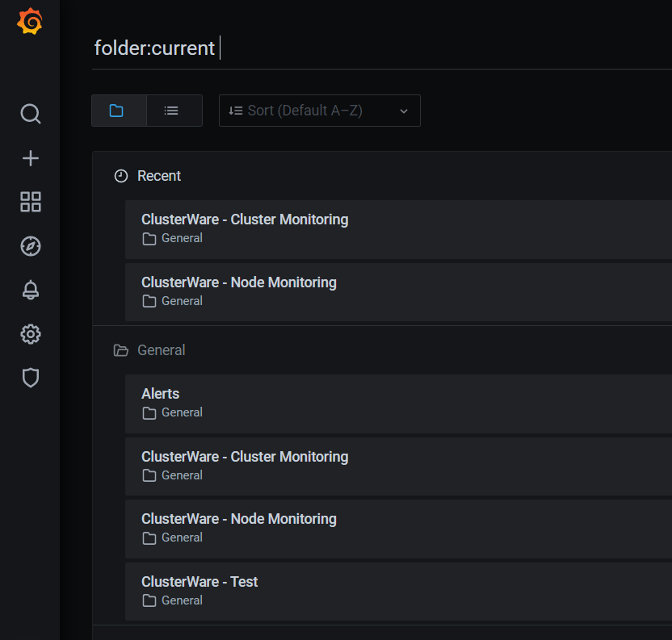Open the Sort (Default A–Z) dropdown
672x640 pixels.
pyautogui.click(x=319, y=111)
